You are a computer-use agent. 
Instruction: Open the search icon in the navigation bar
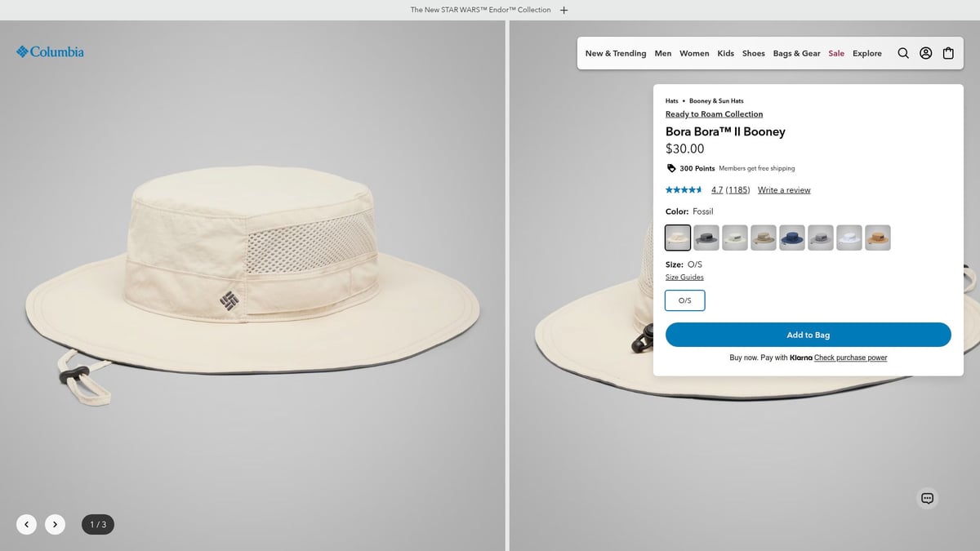(x=903, y=53)
